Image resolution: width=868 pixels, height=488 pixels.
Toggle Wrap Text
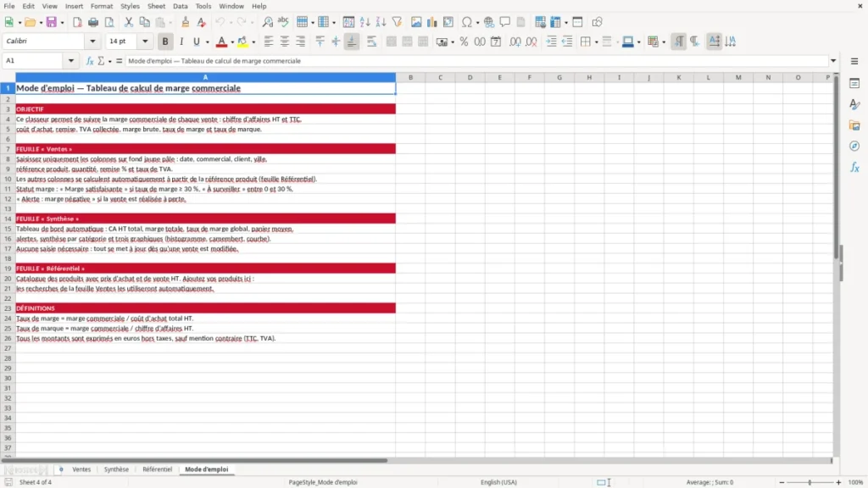371,42
